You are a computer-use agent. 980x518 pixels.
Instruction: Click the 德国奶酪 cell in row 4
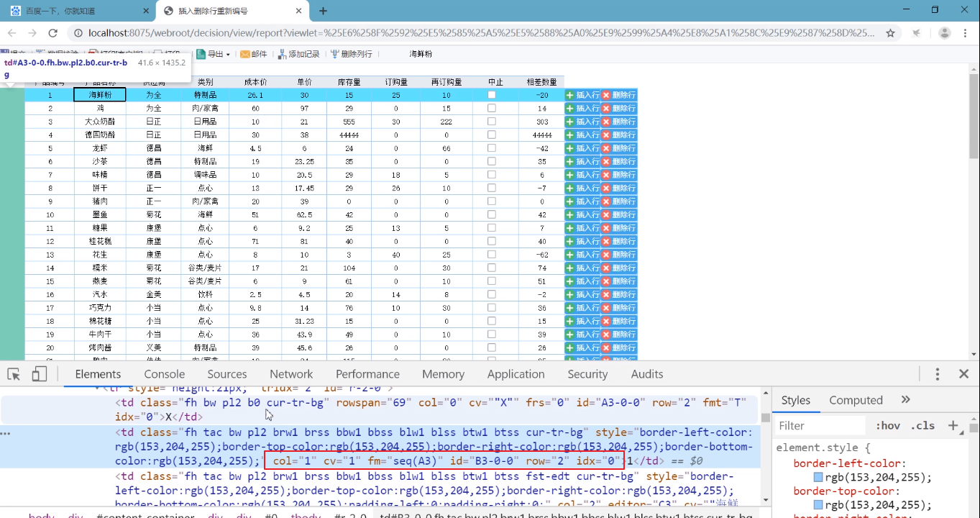tap(100, 135)
